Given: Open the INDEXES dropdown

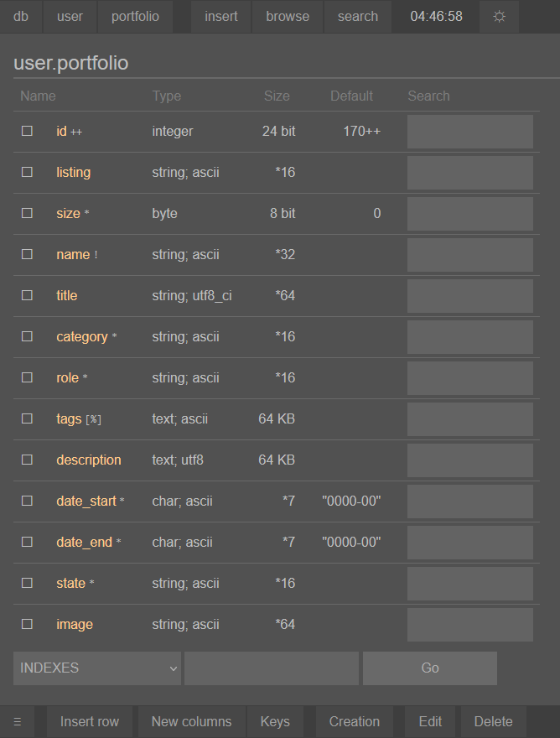Looking at the screenshot, I should pyautogui.click(x=97, y=668).
